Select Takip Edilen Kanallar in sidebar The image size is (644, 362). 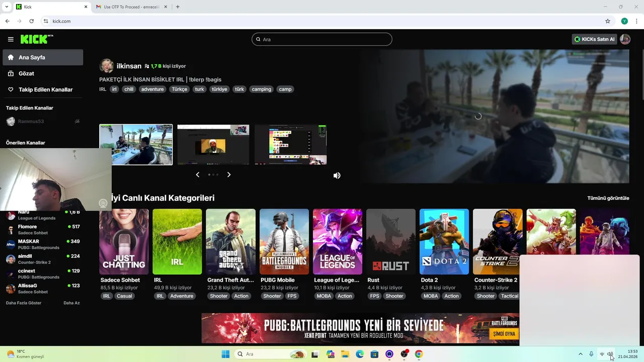tap(43, 89)
